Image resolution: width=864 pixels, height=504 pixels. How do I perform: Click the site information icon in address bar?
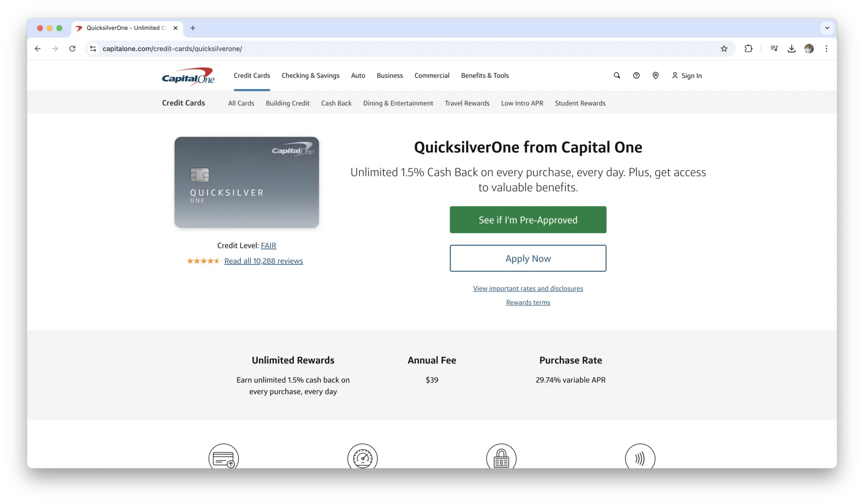[x=93, y=49]
